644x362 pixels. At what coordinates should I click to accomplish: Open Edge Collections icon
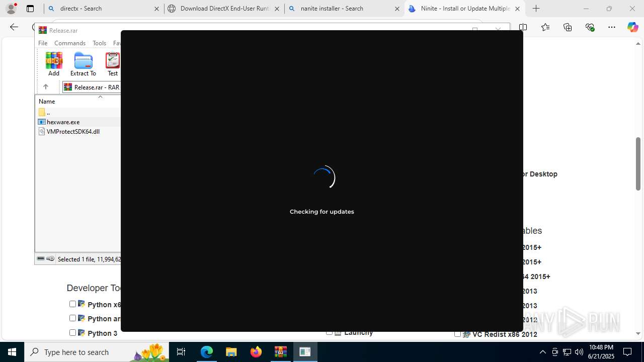click(x=568, y=27)
